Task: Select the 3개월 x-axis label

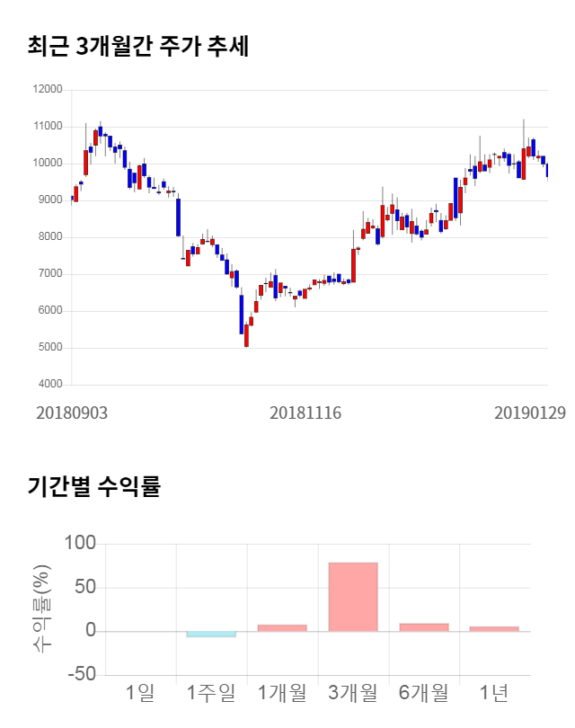Action: pos(353,692)
